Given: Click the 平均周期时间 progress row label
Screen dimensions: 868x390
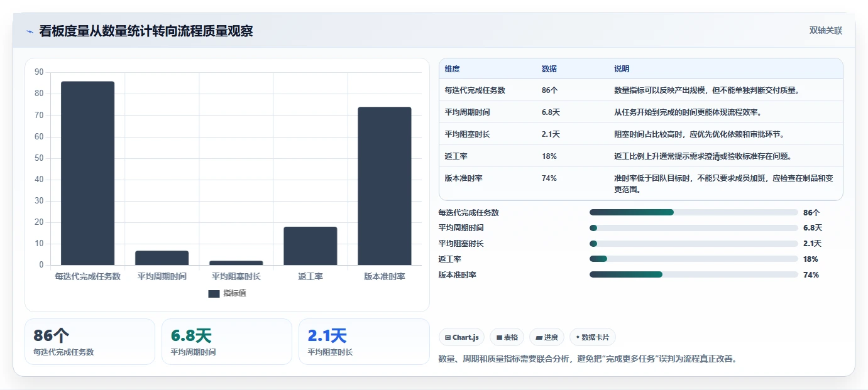Looking at the screenshot, I should pyautogui.click(x=461, y=228).
